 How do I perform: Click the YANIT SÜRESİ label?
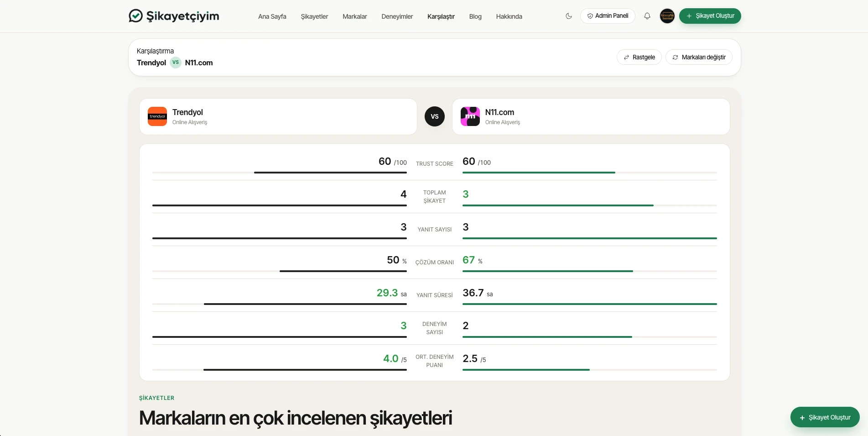[x=435, y=295]
